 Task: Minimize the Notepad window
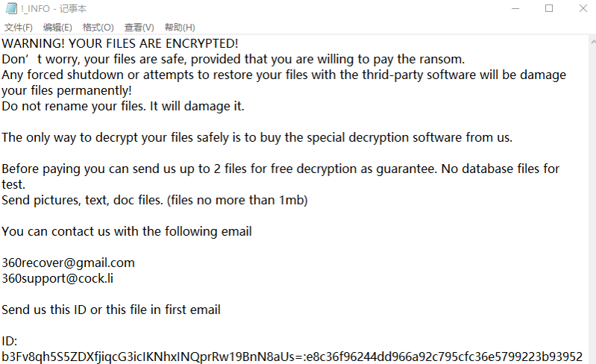pos(514,8)
